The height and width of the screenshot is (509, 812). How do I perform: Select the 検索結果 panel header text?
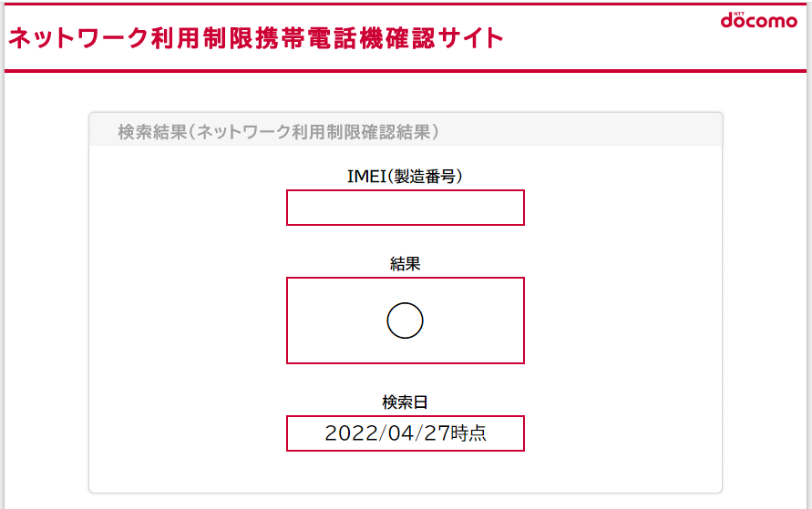[x=278, y=132]
